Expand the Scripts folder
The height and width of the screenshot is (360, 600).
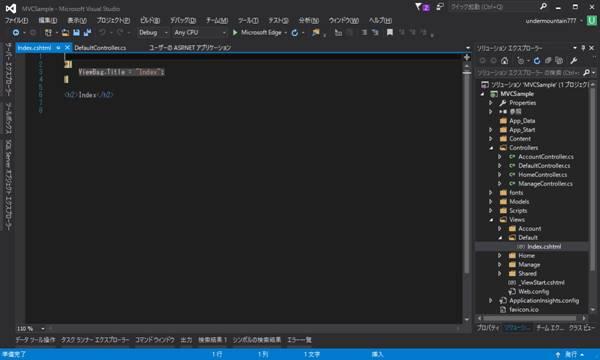491,210
